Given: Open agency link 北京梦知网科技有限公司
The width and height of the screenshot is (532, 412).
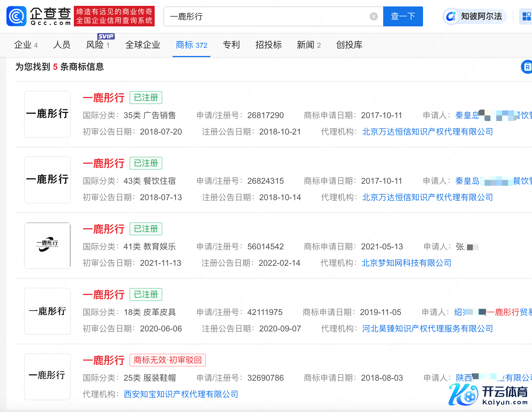Looking at the screenshot, I should pos(406,263).
